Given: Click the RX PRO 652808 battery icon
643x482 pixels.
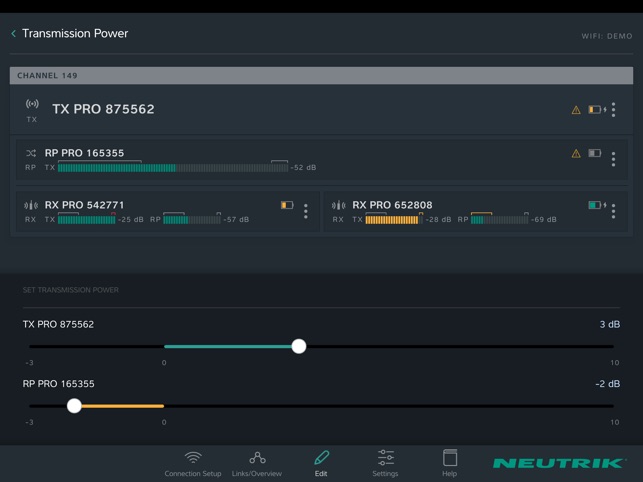Looking at the screenshot, I should click(597, 205).
